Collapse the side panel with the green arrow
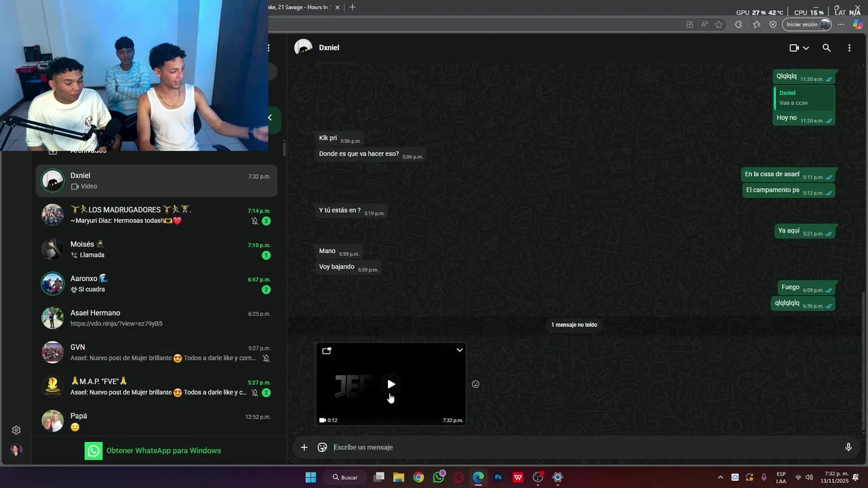This screenshot has width=868, height=488. (270, 118)
